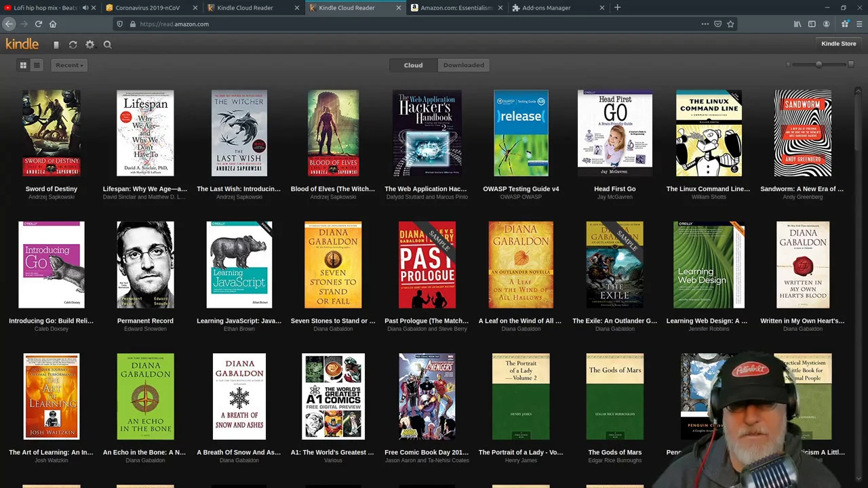Open page actions three-dot menu
868x488 pixels.
coord(705,24)
